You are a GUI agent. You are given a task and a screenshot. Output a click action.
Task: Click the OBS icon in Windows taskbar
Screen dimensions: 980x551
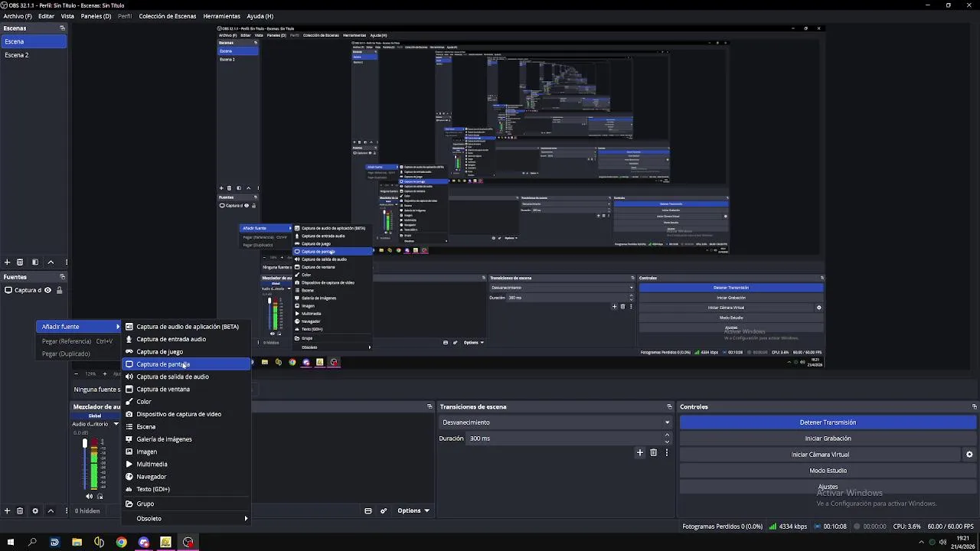click(x=188, y=542)
